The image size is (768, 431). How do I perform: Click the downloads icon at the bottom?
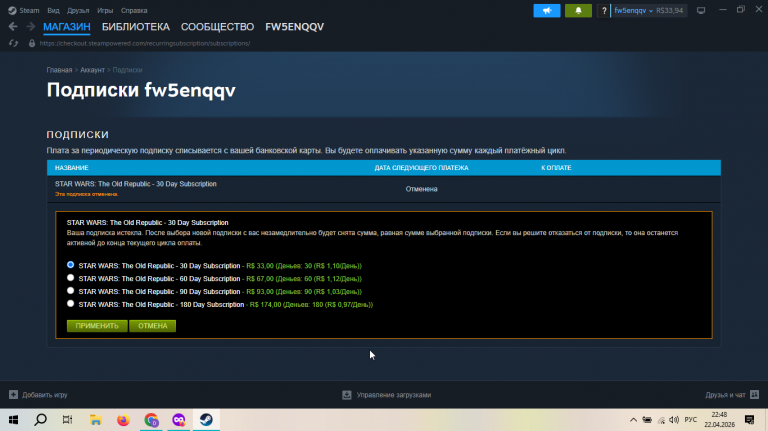click(347, 395)
